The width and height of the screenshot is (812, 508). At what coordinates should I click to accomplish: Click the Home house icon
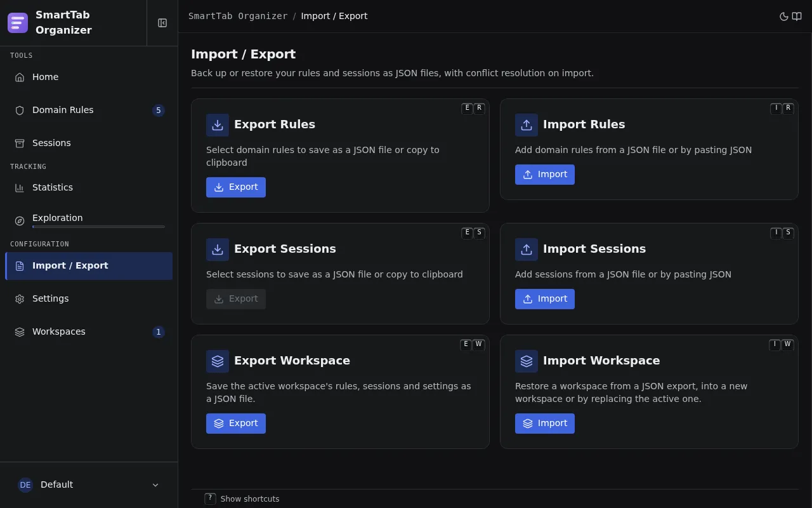tap(20, 77)
